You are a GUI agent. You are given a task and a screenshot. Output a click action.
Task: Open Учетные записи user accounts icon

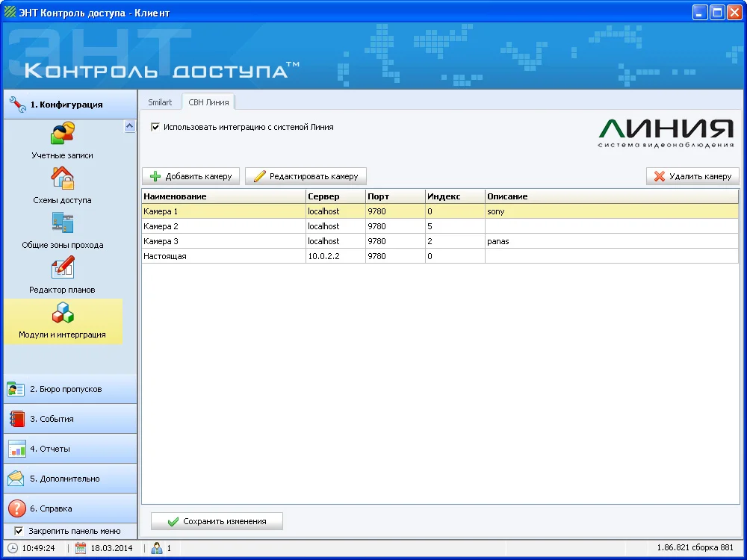62,134
